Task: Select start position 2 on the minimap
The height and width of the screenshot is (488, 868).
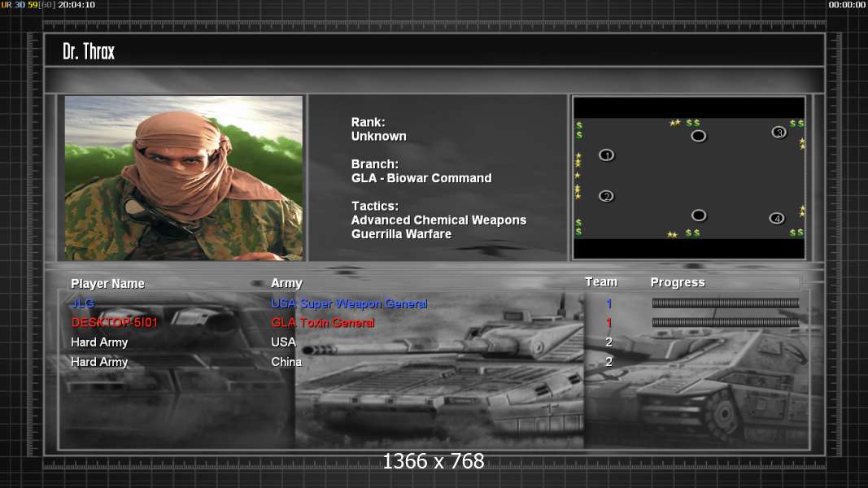Action: click(x=606, y=196)
